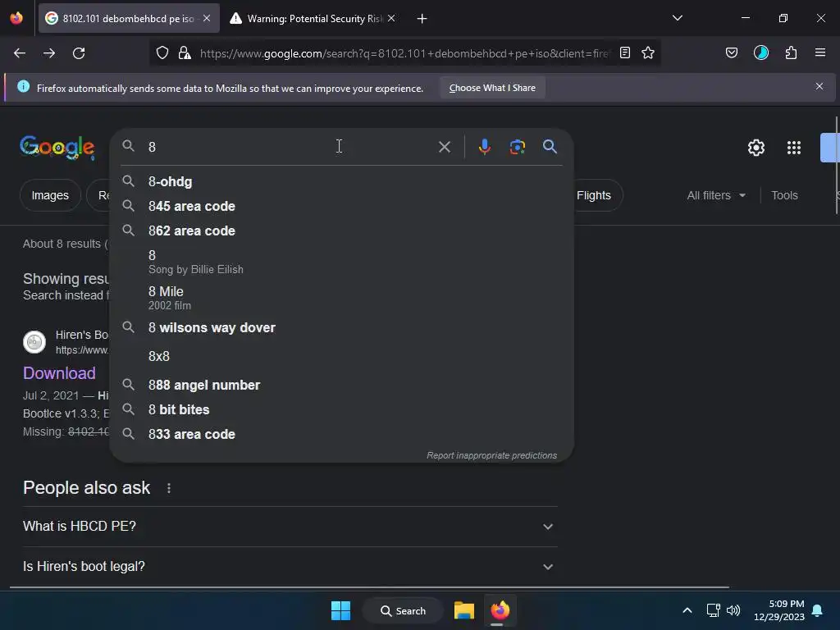
Task: Toggle reader view in address bar
Action: pos(624,52)
